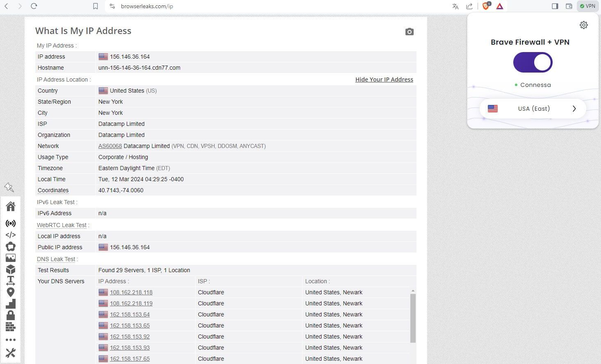Select the coordinates value 40.7143,-74.0060
The image size is (601, 364).
pyautogui.click(x=121, y=190)
